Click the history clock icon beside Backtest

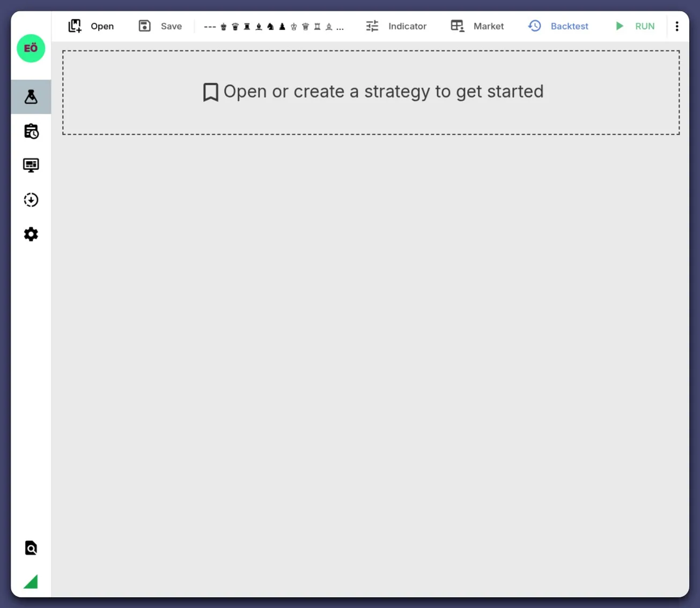[535, 26]
